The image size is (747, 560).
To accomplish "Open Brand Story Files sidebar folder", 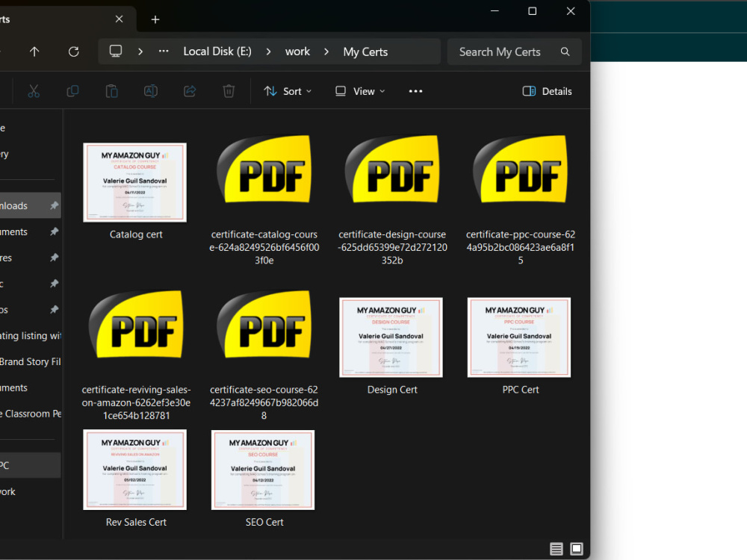I will point(30,362).
